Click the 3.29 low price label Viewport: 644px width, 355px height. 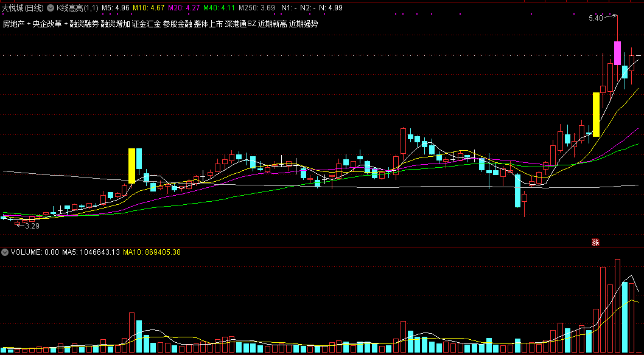click(x=32, y=226)
